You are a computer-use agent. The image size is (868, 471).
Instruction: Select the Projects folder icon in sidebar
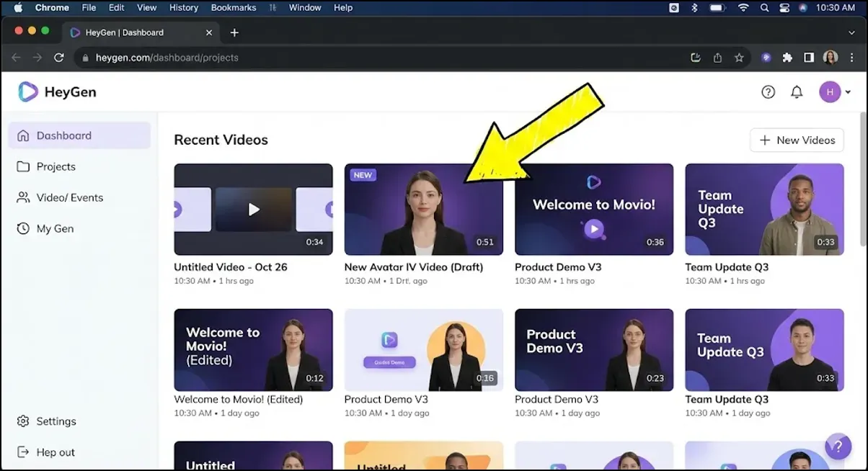(x=22, y=166)
